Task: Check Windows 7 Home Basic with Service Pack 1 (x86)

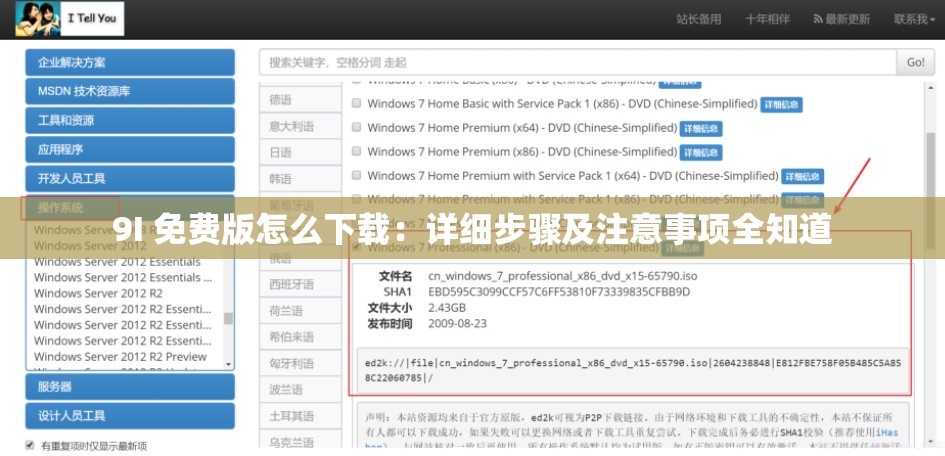Action: coord(355,103)
